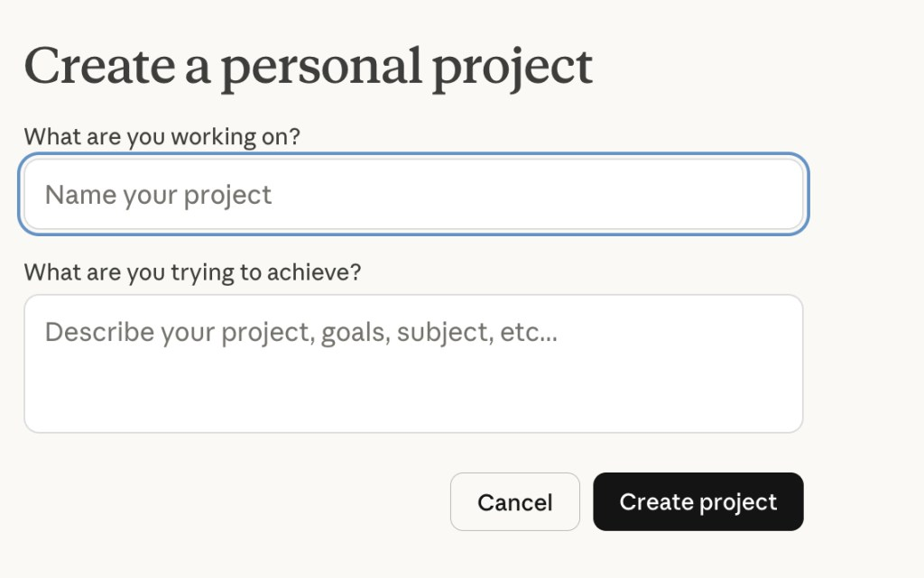The width and height of the screenshot is (924, 578).
Task: Click the 'Describe your project, goals' placeholder text
Action: 300,333
